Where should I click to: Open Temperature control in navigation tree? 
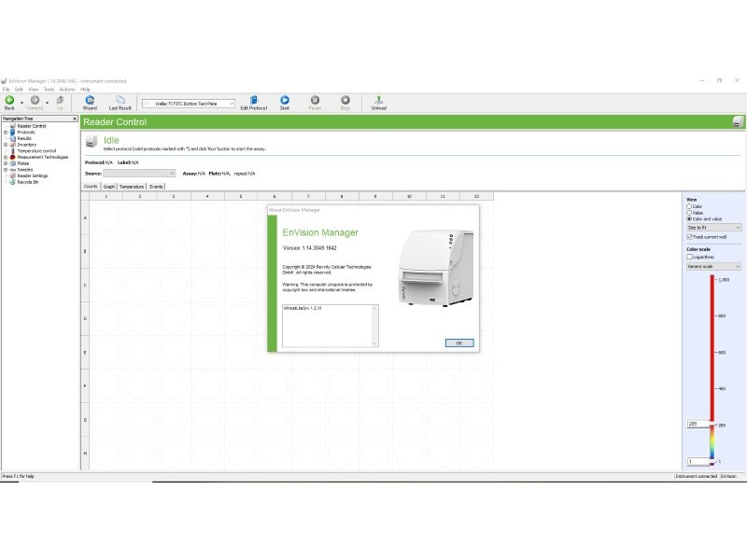tap(36, 151)
